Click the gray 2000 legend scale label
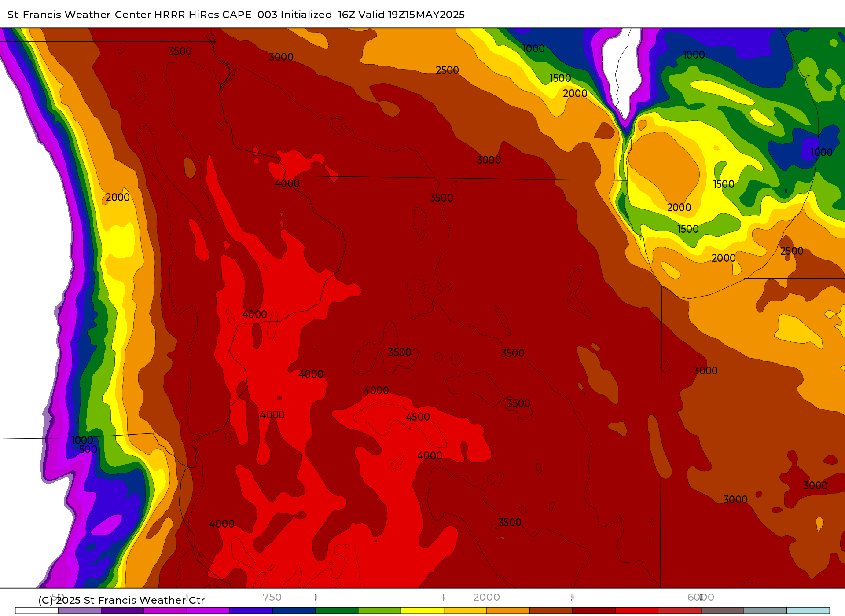Screen dimensions: 845x616 tap(486, 597)
